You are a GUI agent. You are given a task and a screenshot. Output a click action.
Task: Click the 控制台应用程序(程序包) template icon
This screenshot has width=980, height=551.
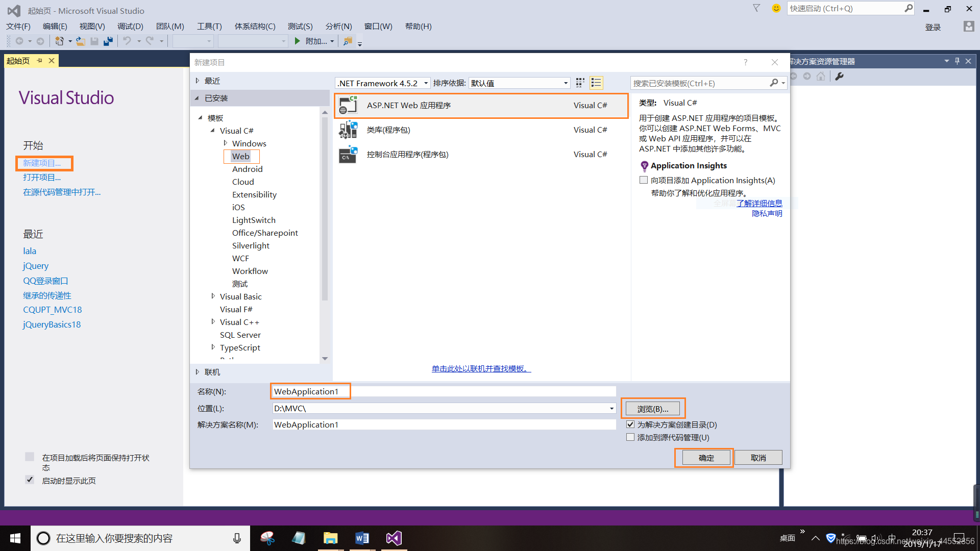[x=347, y=154]
